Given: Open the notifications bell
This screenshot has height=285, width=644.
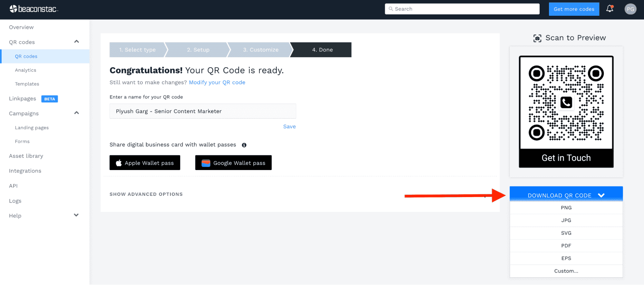Looking at the screenshot, I should [x=610, y=9].
